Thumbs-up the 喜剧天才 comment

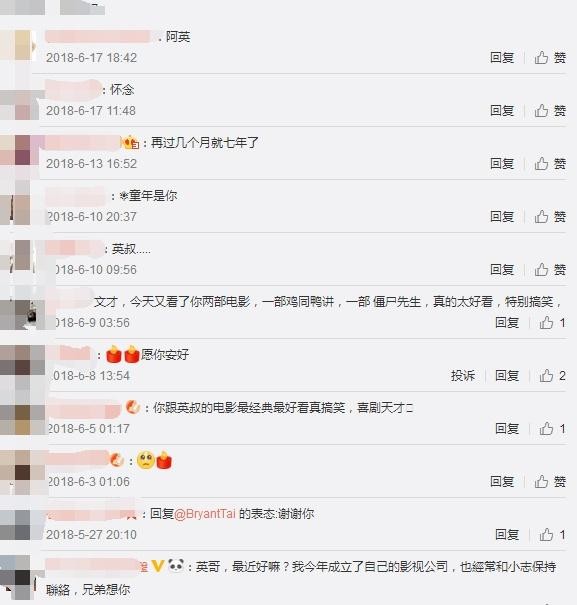coord(552,428)
